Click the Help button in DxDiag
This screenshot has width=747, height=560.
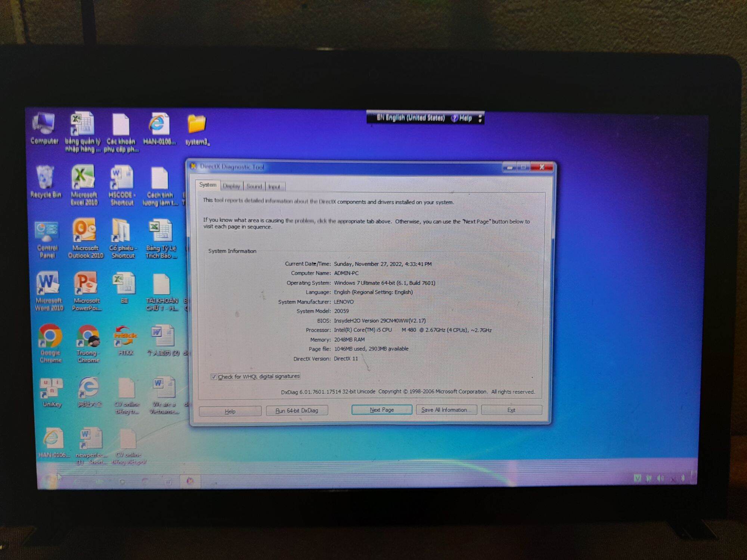(x=230, y=411)
